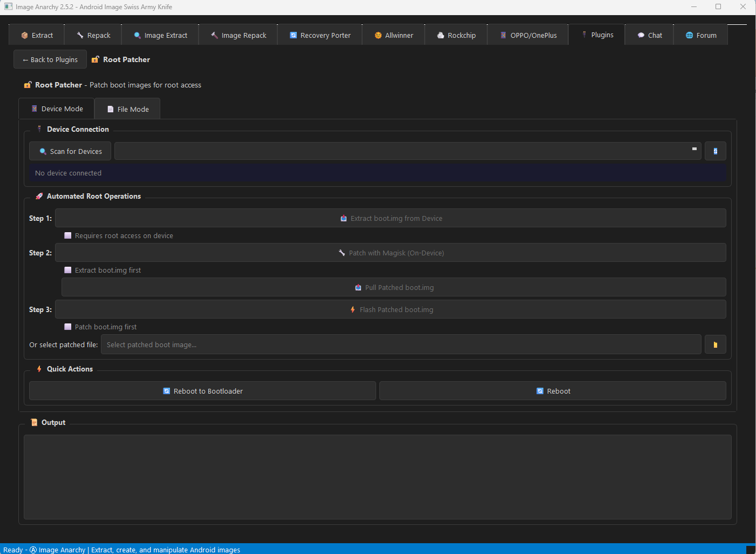Tick the Extract boot.img first checkbox
This screenshot has height=554, width=756.
click(x=68, y=271)
